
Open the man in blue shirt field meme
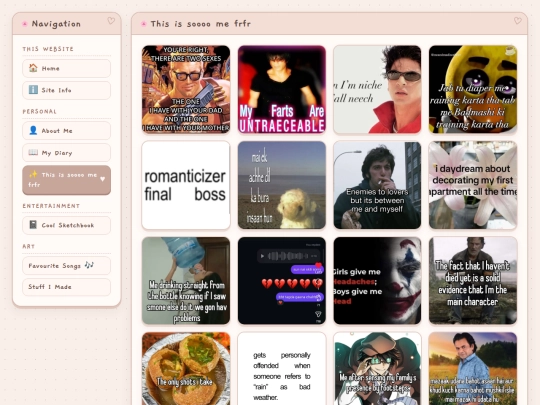[x=473, y=368]
